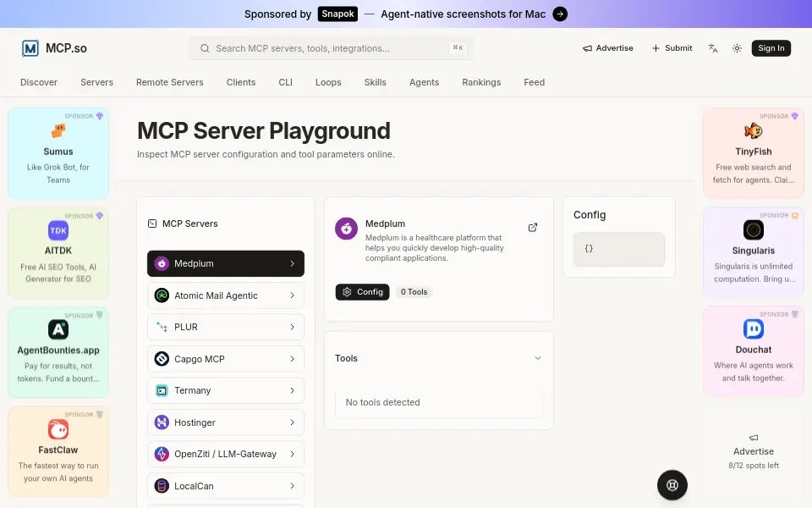Open the Feed nav tab
This screenshot has height=508, width=812.
(x=534, y=82)
